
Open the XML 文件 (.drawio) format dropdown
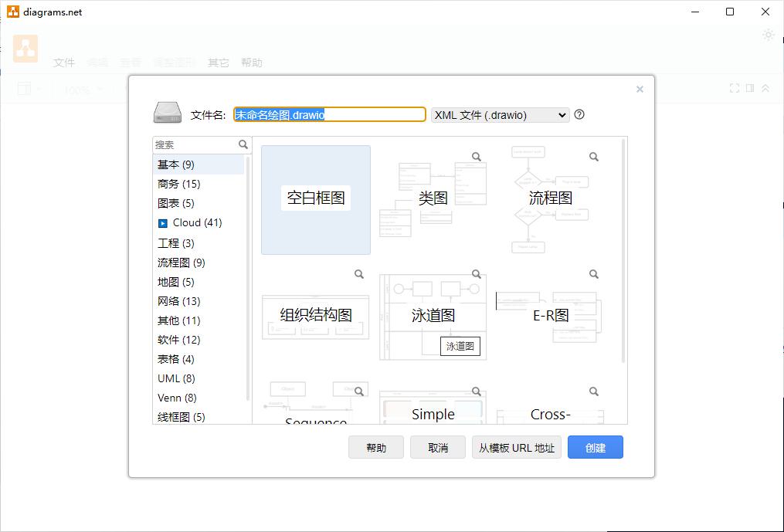[500, 115]
